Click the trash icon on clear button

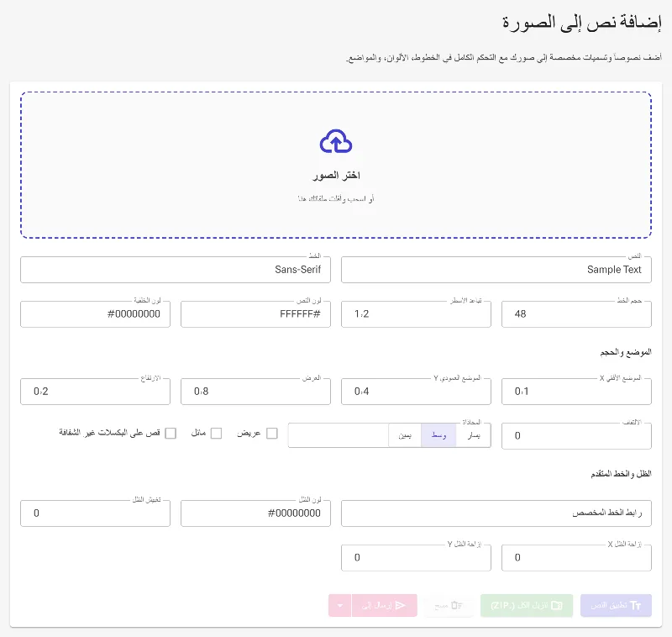(x=456, y=605)
